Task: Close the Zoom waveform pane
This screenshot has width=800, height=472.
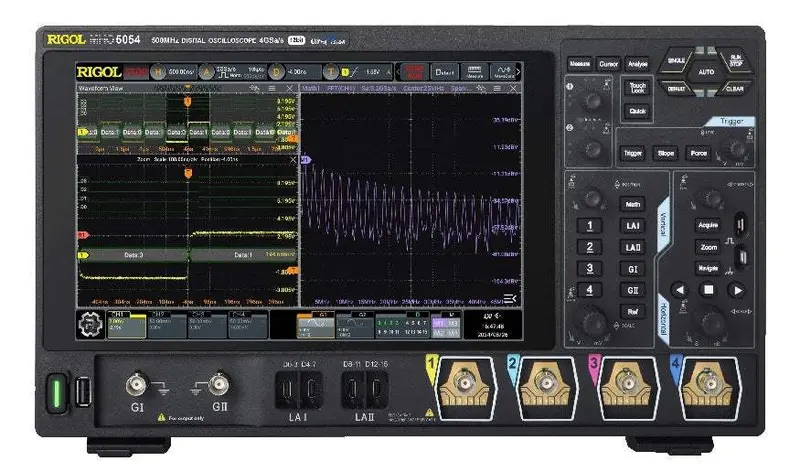Action: click(293, 160)
